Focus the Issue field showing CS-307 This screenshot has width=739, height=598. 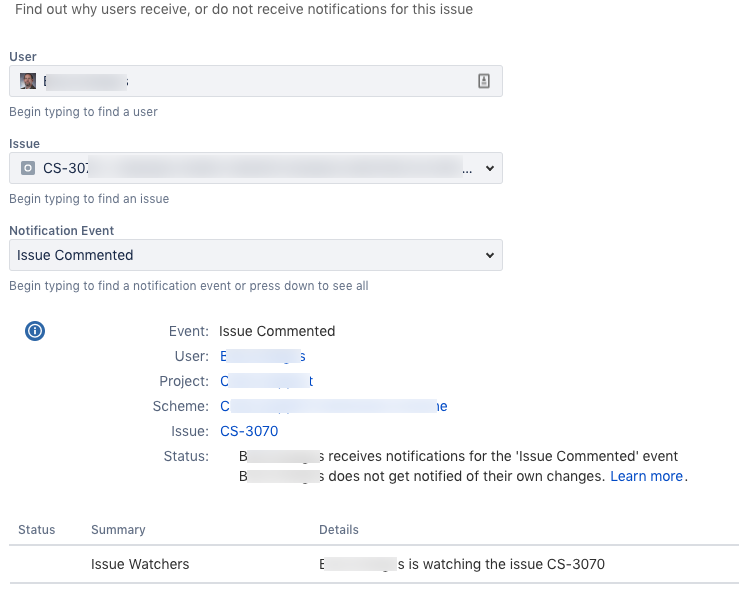pos(256,168)
